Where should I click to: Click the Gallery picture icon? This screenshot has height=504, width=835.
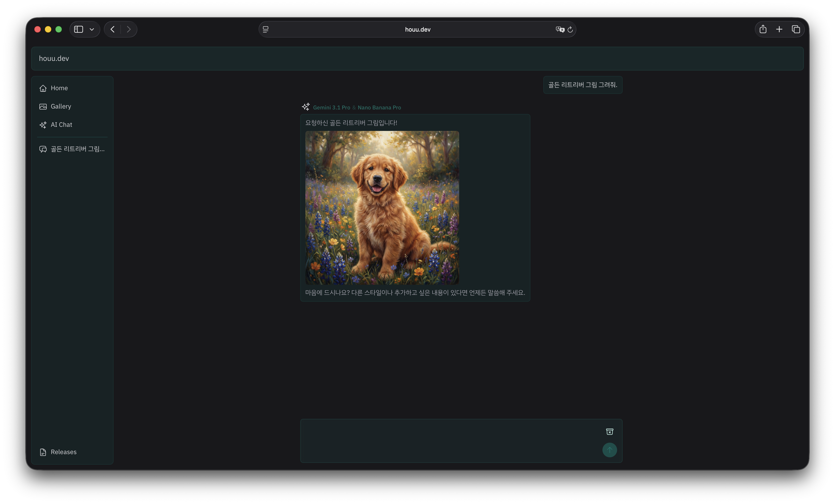tap(43, 106)
